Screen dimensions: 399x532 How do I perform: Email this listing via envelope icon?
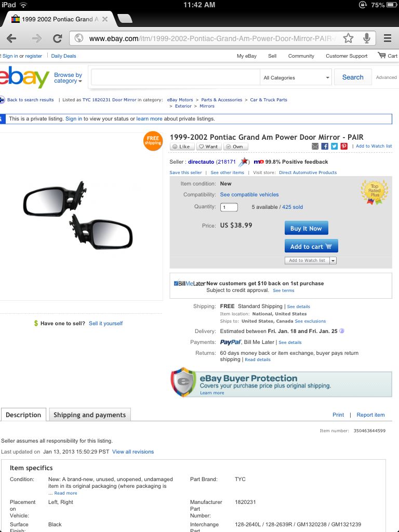coord(315,146)
